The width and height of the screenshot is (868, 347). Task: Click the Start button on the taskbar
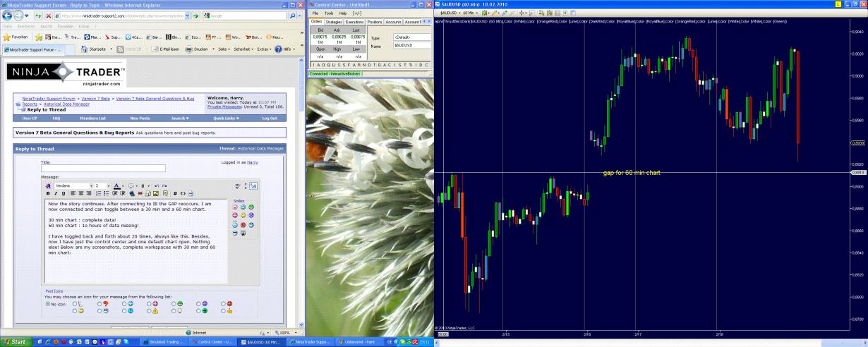click(15, 341)
